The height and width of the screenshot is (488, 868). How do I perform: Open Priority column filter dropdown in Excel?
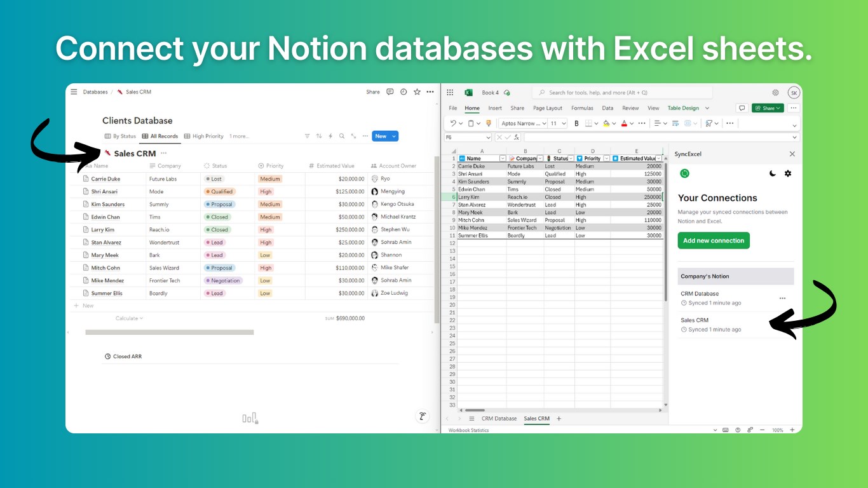coord(606,158)
